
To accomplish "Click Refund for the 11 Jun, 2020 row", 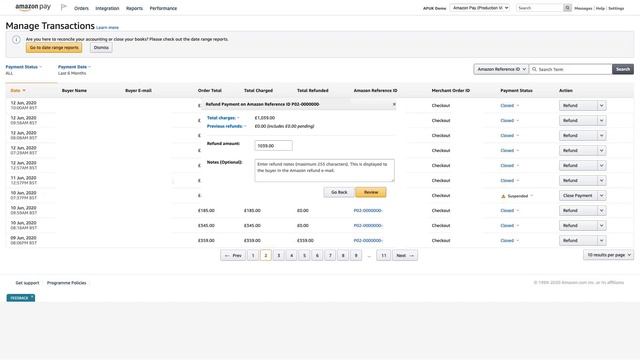I will coord(578,180).
